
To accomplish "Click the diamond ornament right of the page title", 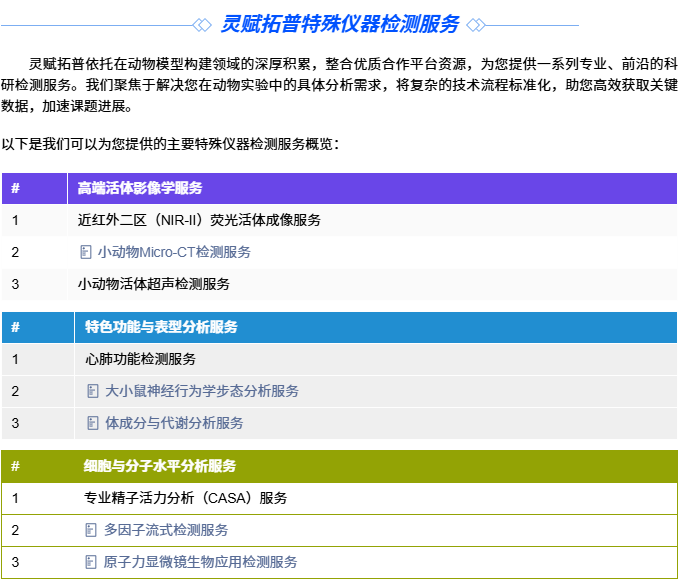I will 476,25.
